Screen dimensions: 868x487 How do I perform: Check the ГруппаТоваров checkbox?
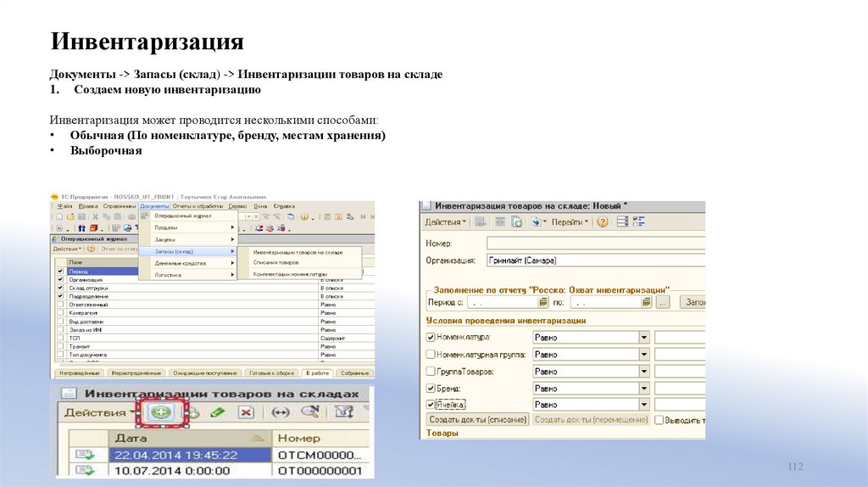click(x=431, y=372)
